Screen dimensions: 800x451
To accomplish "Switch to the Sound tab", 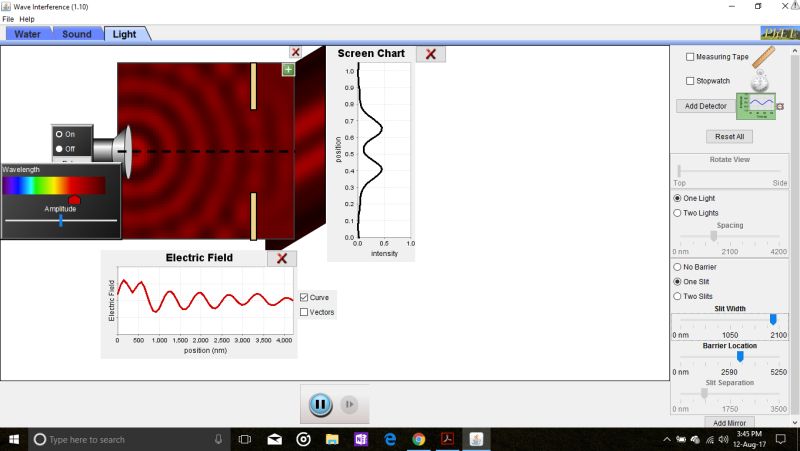I will (x=77, y=34).
